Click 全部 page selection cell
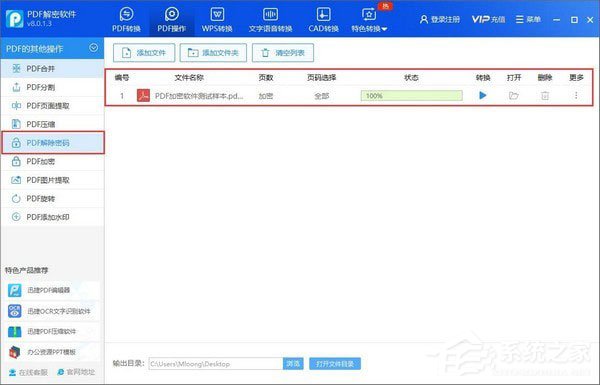 [321, 96]
